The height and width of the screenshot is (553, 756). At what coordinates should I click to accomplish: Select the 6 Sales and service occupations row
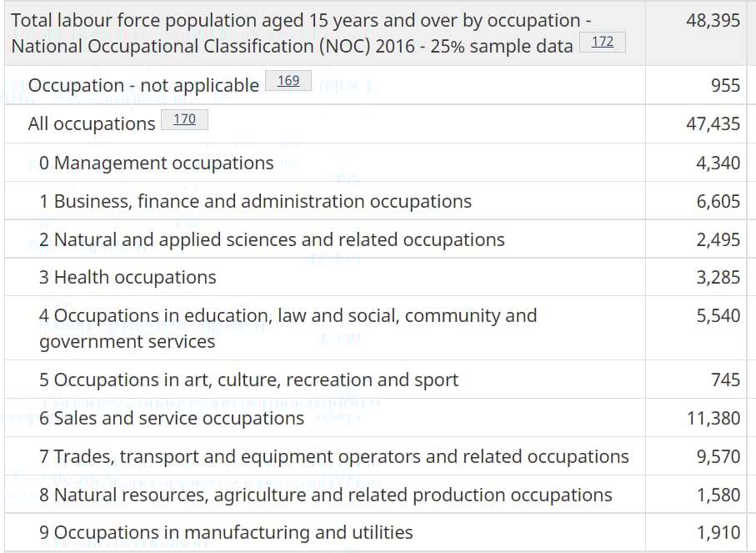point(172,418)
